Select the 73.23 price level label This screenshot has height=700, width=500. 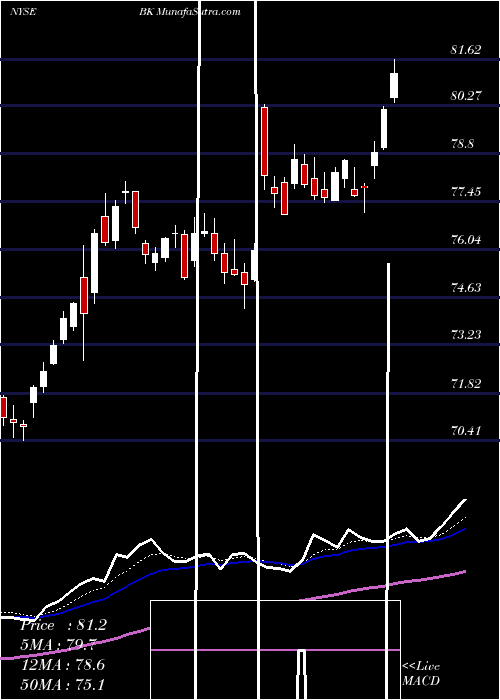click(466, 334)
